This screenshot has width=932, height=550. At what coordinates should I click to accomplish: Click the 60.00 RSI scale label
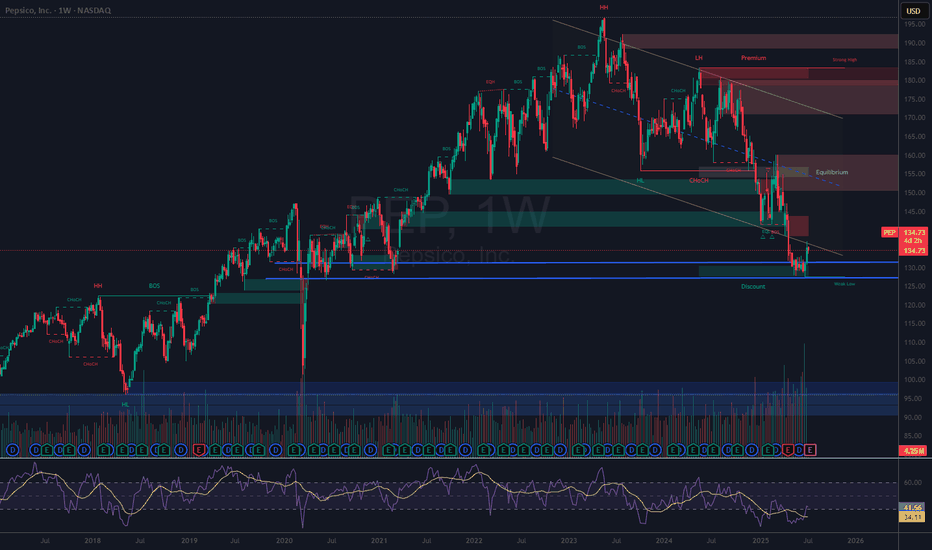[912, 482]
